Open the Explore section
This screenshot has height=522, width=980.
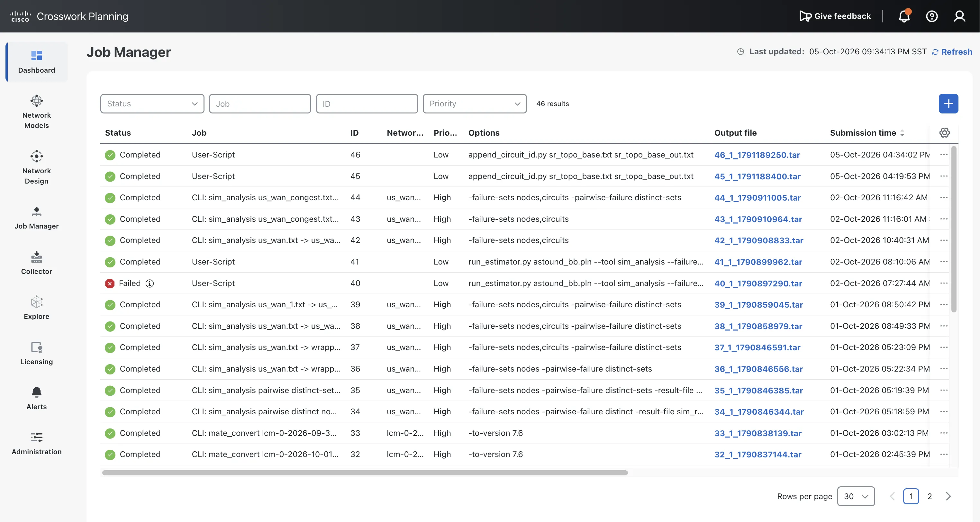point(37,308)
